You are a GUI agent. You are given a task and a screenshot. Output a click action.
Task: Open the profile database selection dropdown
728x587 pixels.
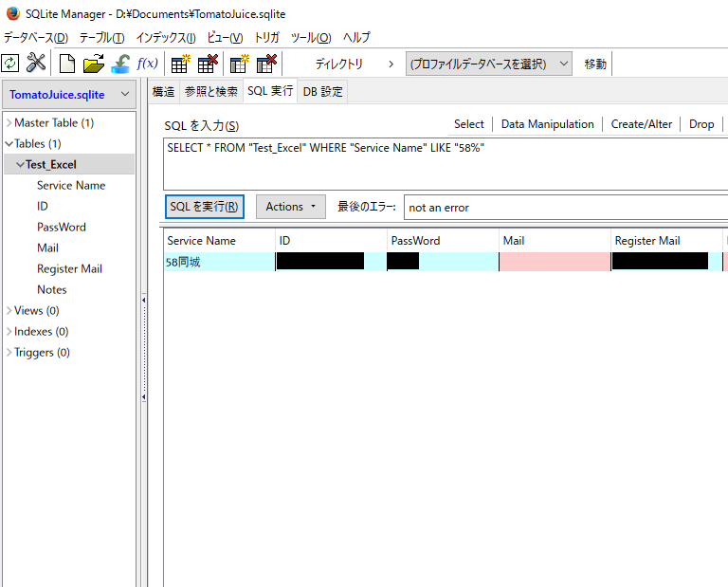coord(488,64)
